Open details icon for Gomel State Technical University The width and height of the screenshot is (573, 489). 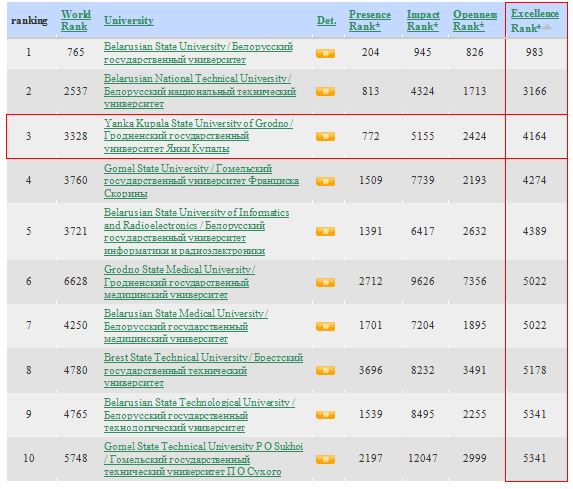[325, 459]
